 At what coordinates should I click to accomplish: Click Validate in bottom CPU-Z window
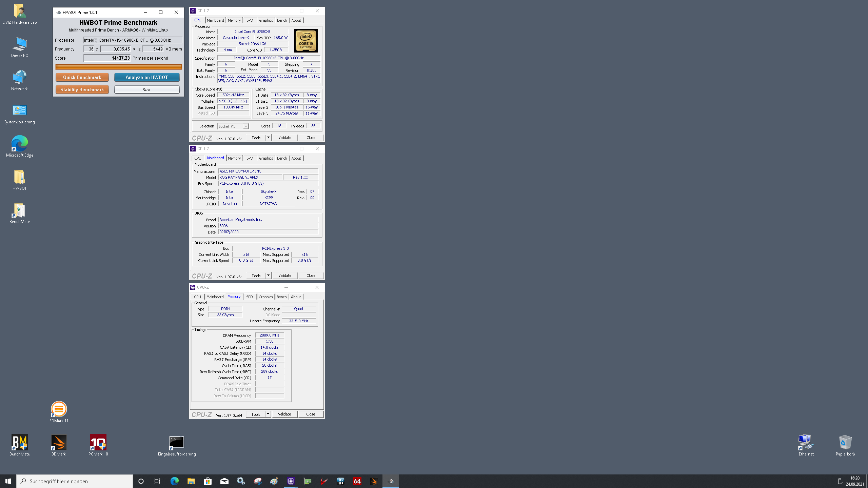tap(284, 414)
